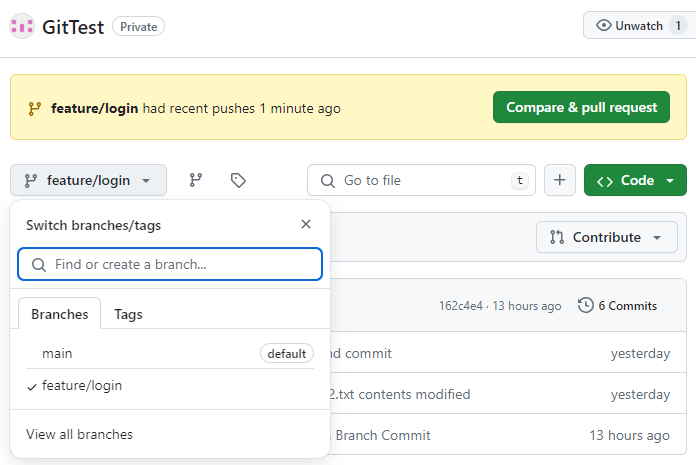Expand the feature/login branch dropdown

[x=88, y=180]
